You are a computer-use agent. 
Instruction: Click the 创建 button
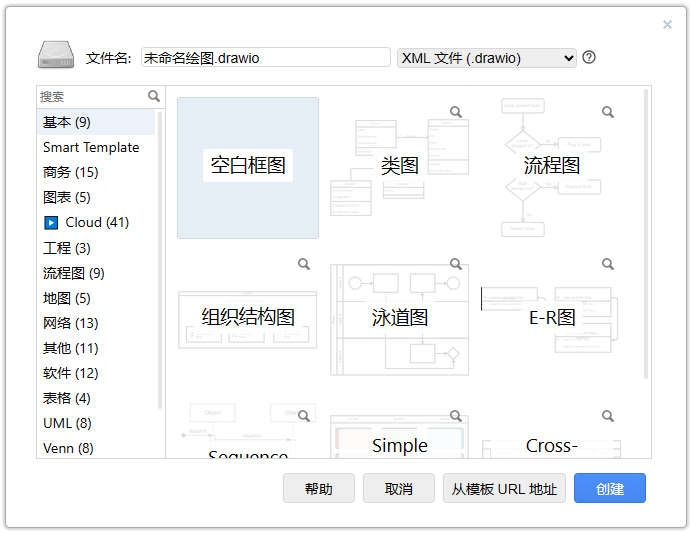tap(609, 489)
